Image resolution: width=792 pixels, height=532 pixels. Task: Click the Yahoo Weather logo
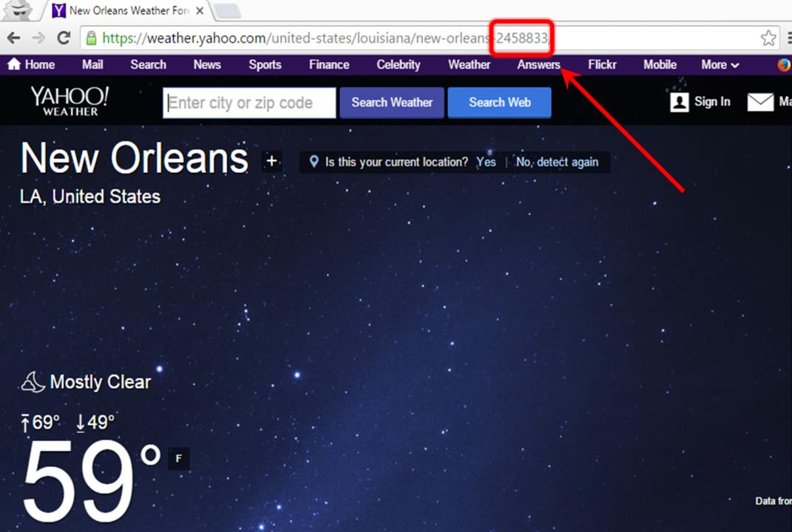[x=70, y=101]
